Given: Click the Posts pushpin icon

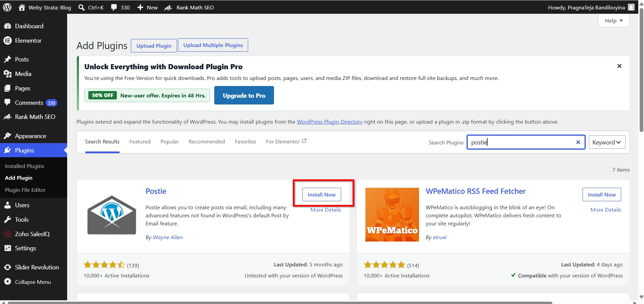Looking at the screenshot, I should coord(7,59).
